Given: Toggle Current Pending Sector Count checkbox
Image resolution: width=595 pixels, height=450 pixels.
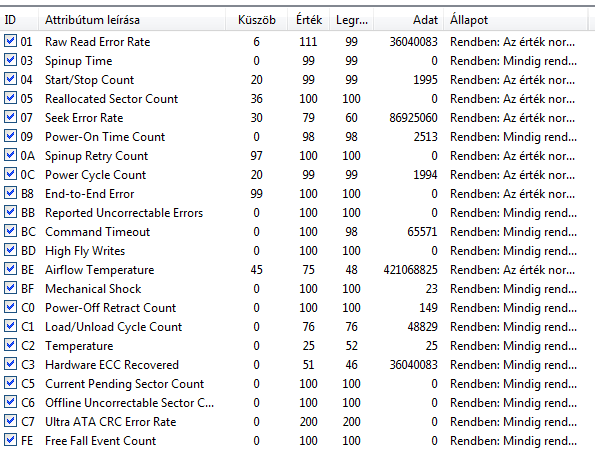Looking at the screenshot, I should coord(10,382).
